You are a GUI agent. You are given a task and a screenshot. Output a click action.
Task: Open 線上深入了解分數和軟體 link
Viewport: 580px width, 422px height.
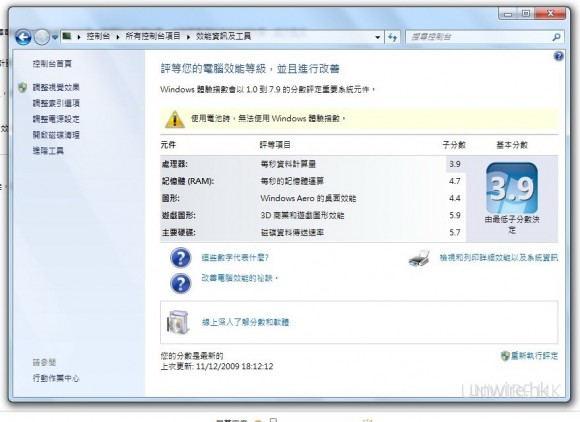pos(245,322)
